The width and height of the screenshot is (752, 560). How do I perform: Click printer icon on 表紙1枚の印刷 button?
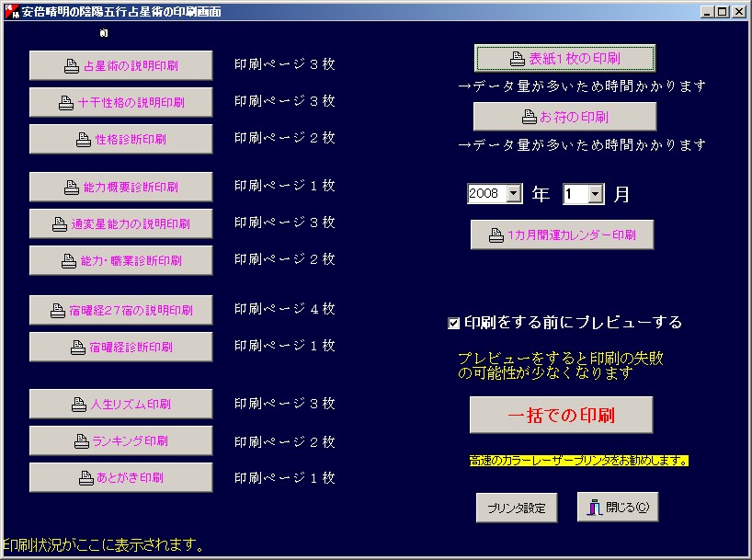click(517, 59)
